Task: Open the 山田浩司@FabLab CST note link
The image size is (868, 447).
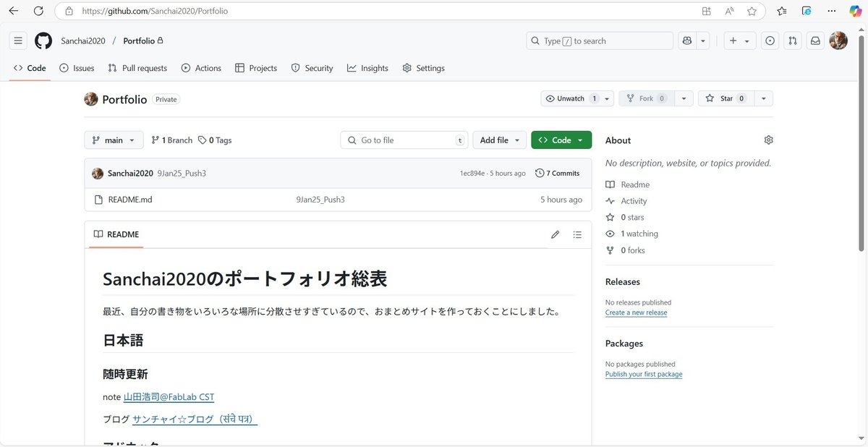Action: click(x=169, y=396)
